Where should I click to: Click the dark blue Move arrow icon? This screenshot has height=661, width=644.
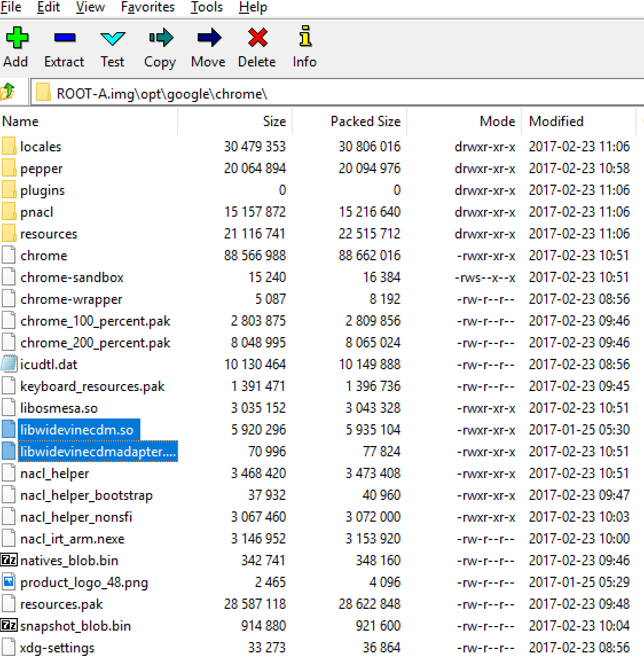(209, 38)
